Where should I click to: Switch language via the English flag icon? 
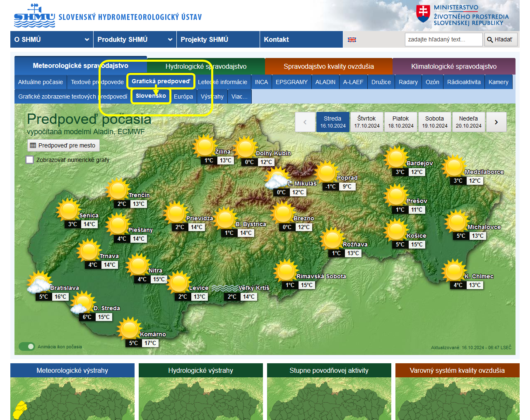point(352,40)
